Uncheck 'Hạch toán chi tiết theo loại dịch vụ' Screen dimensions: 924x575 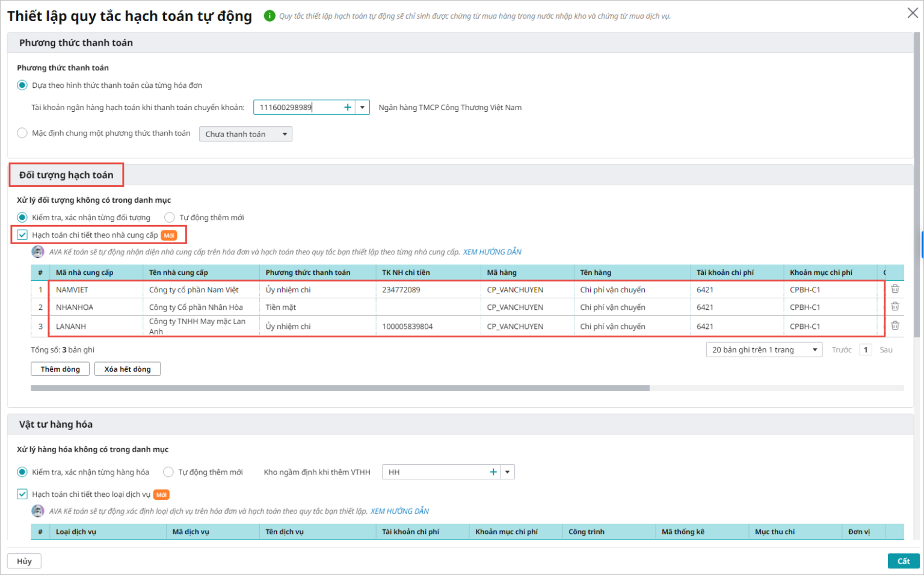[22, 494]
